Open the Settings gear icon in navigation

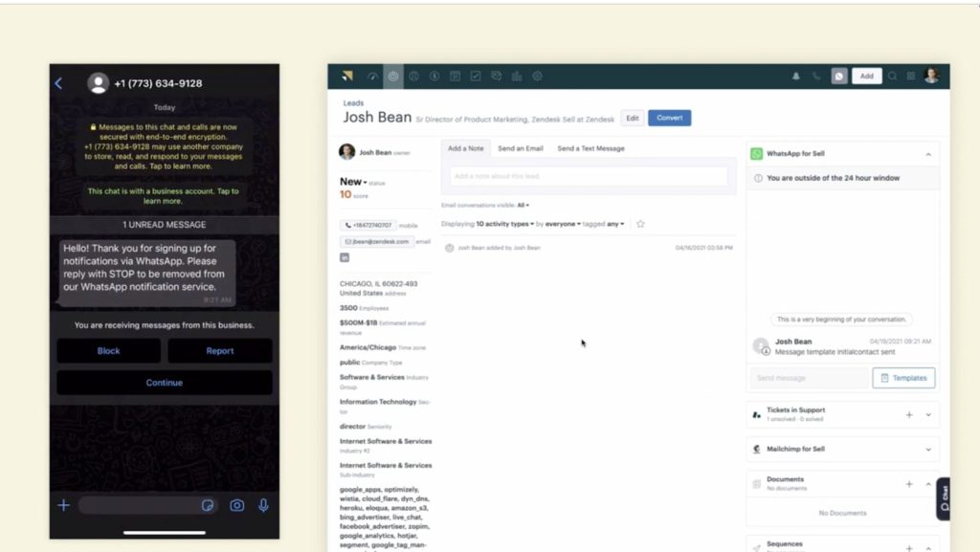click(x=538, y=77)
